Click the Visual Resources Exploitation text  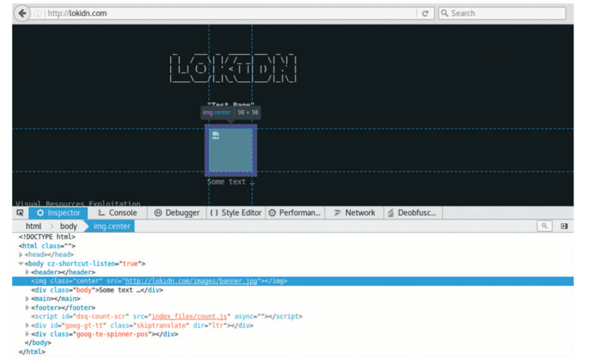(78, 203)
